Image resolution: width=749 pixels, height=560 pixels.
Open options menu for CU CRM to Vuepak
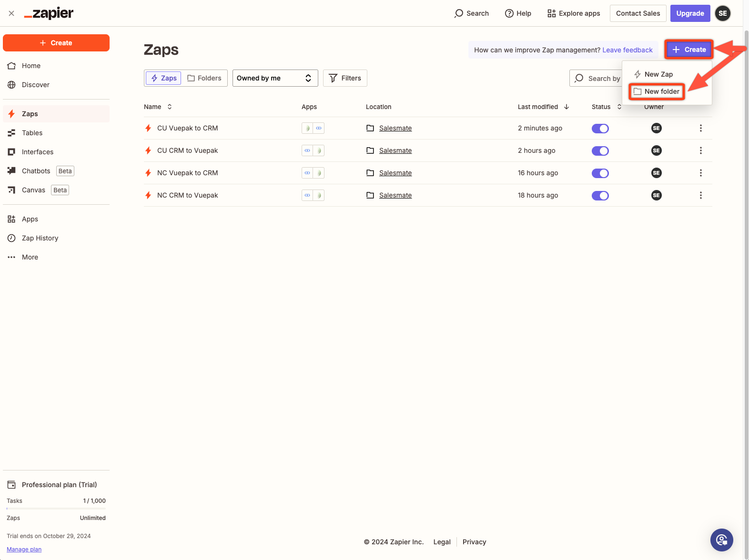(x=700, y=150)
